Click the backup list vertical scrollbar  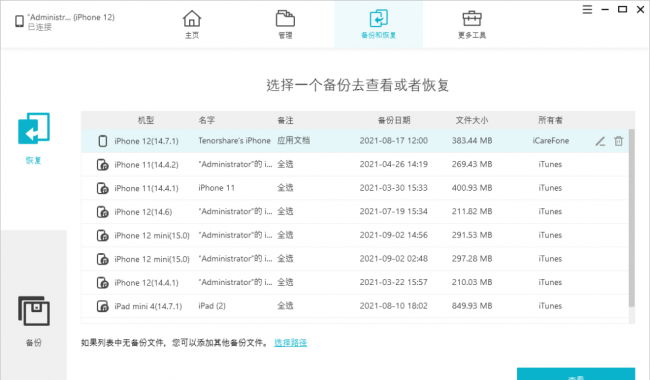pos(632,218)
